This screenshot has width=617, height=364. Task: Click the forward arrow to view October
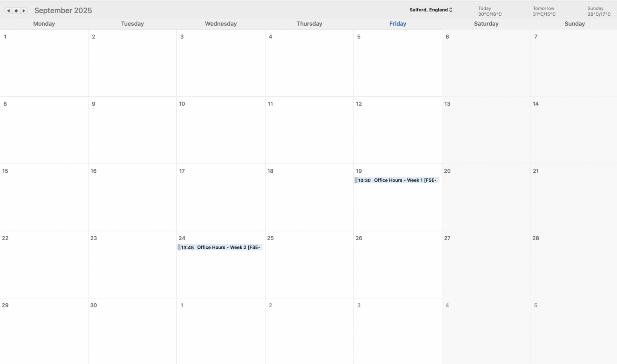[24, 10]
